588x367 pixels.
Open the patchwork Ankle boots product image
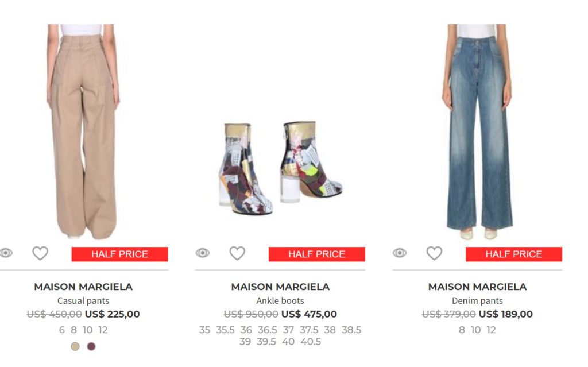click(x=280, y=168)
